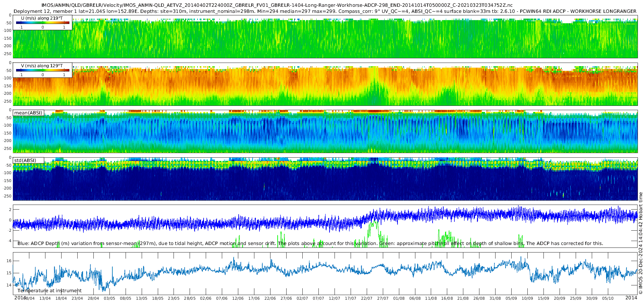Click the 08/04 date tick label
644x304 pixels.
click(x=29, y=298)
